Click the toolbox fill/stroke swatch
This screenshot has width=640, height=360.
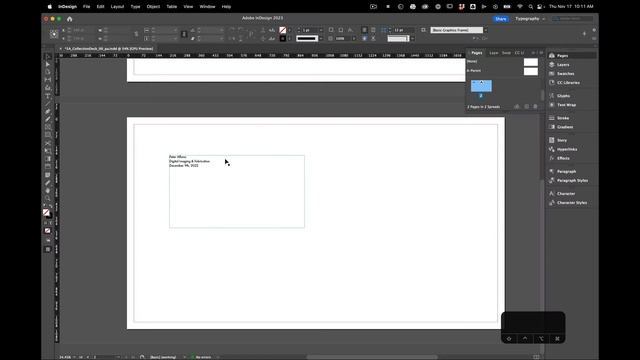pyautogui.click(x=46, y=213)
